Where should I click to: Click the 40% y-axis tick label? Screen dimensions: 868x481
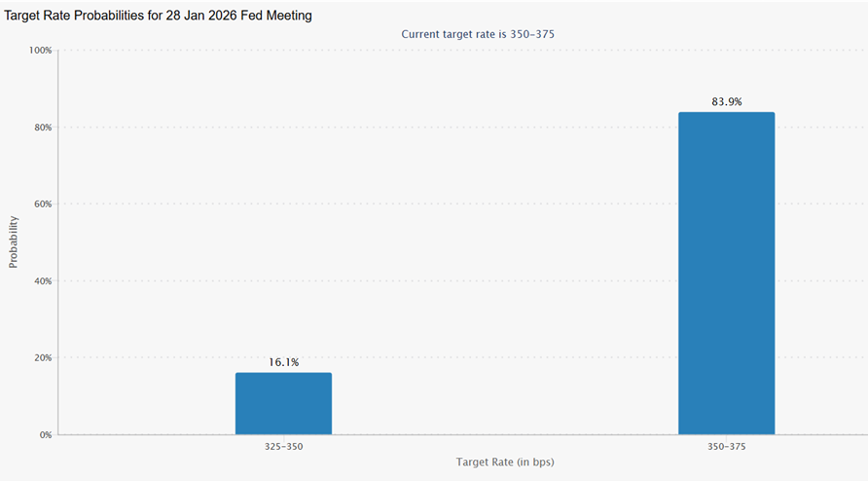tap(42, 281)
